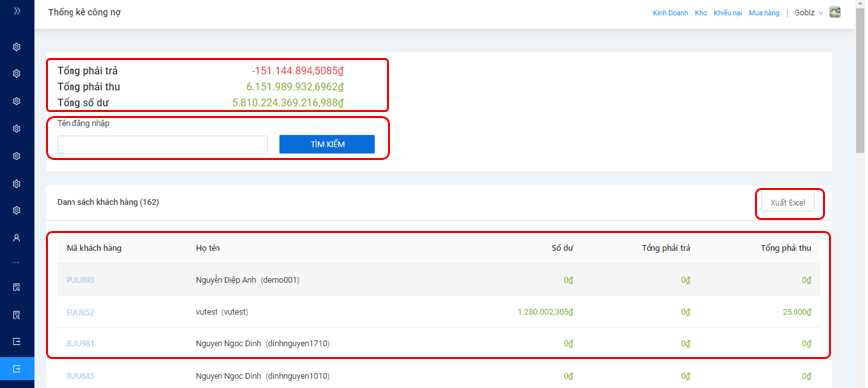Expand the sidebar with the double-chevron icon

17,11
